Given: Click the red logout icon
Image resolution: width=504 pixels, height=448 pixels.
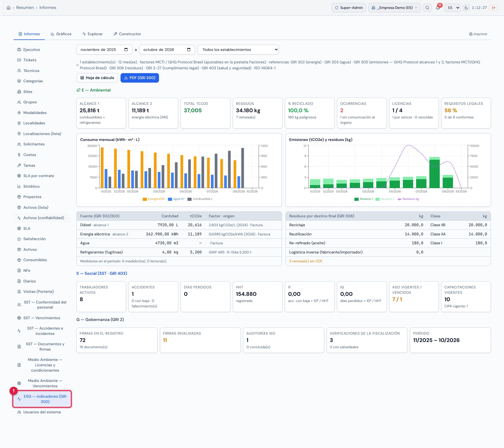Looking at the screenshot, I should (x=494, y=8).
